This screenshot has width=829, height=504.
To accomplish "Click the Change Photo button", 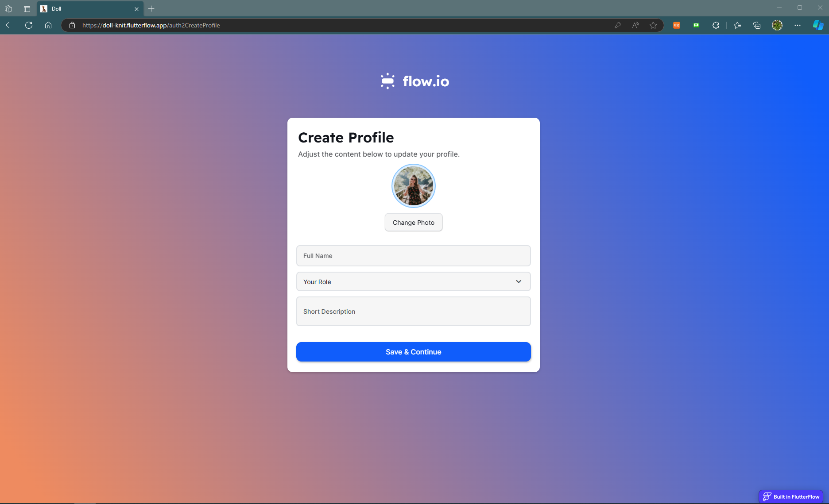I will (x=414, y=223).
